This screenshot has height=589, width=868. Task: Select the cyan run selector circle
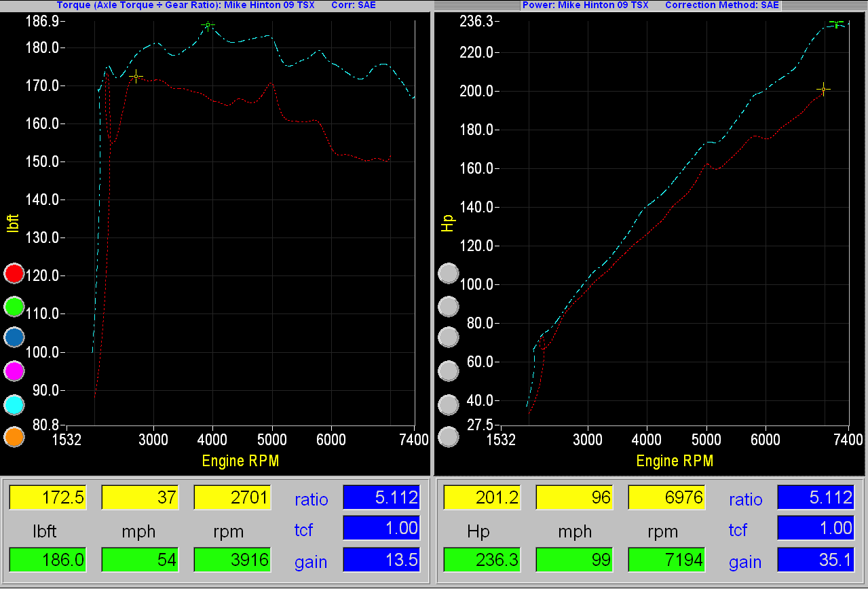click(x=14, y=404)
